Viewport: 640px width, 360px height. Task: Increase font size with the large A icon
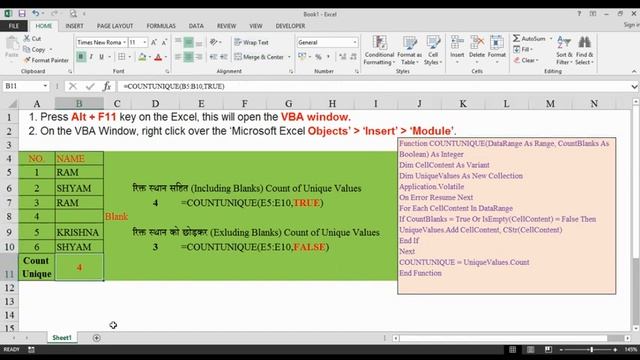154,42
